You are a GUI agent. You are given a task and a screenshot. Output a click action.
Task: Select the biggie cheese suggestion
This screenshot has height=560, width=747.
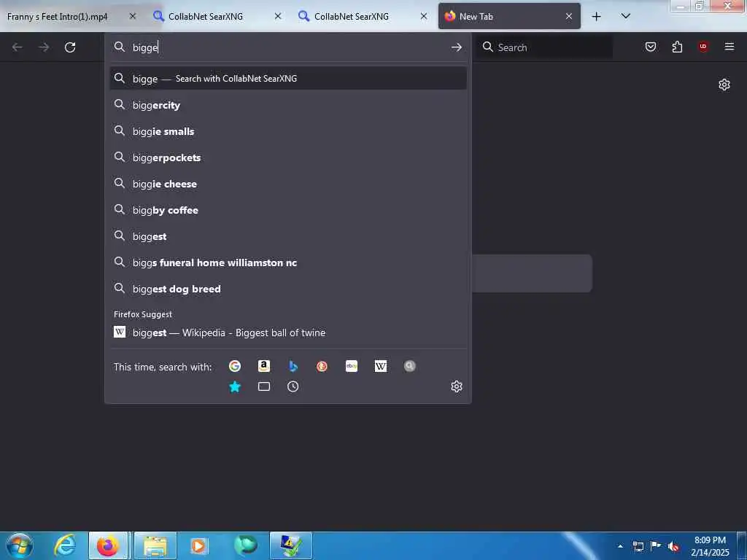click(x=287, y=183)
